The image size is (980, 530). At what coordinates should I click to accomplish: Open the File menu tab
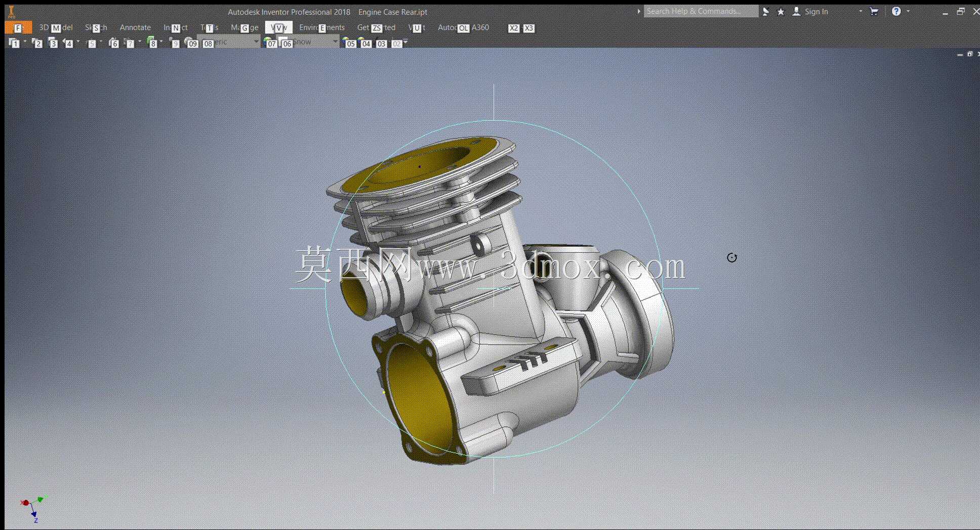click(18, 27)
